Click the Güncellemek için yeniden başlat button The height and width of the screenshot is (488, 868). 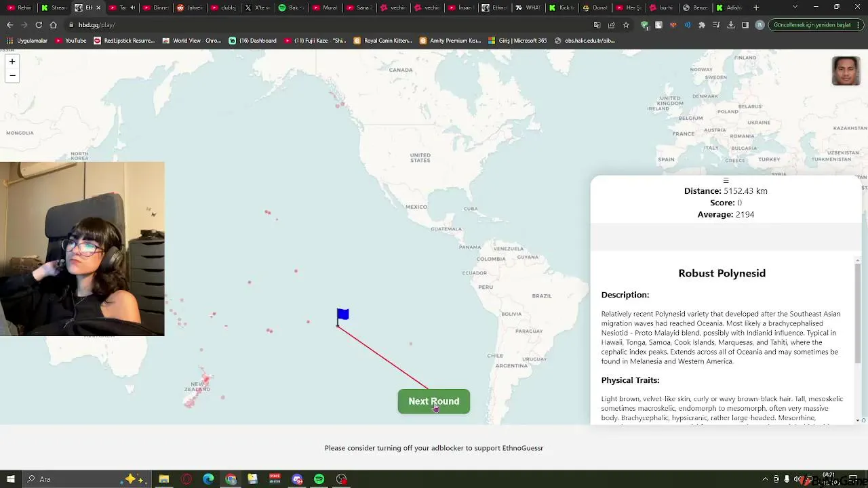[816, 25]
